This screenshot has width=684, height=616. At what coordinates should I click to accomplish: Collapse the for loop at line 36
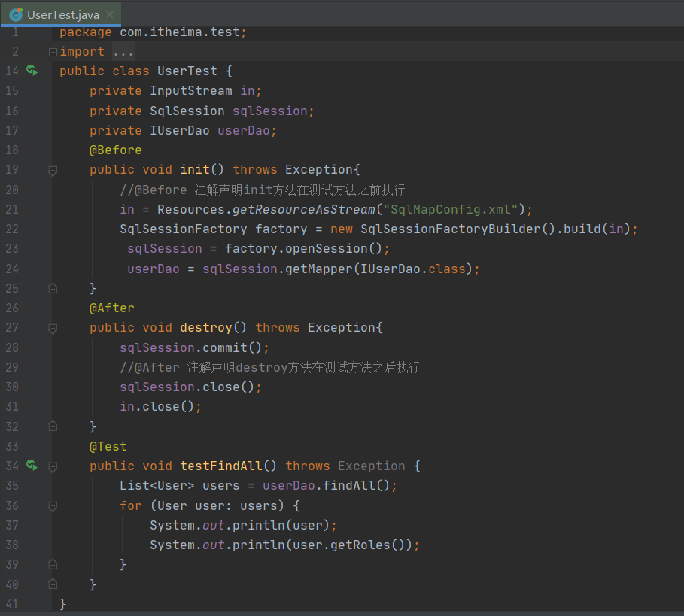[x=53, y=506]
